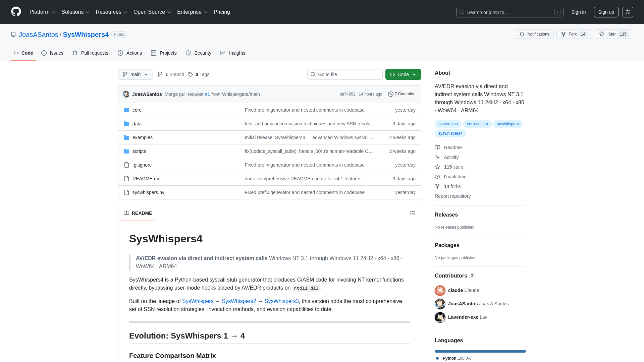Click the eye icon for watching
The width and height of the screenshot is (644, 362).
[x=437, y=177]
